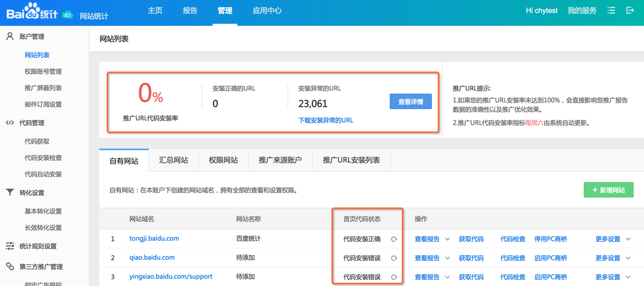Expand 更多设置 dropdown for qiao.baidu.com
This screenshot has height=286, width=644.
click(x=628, y=258)
